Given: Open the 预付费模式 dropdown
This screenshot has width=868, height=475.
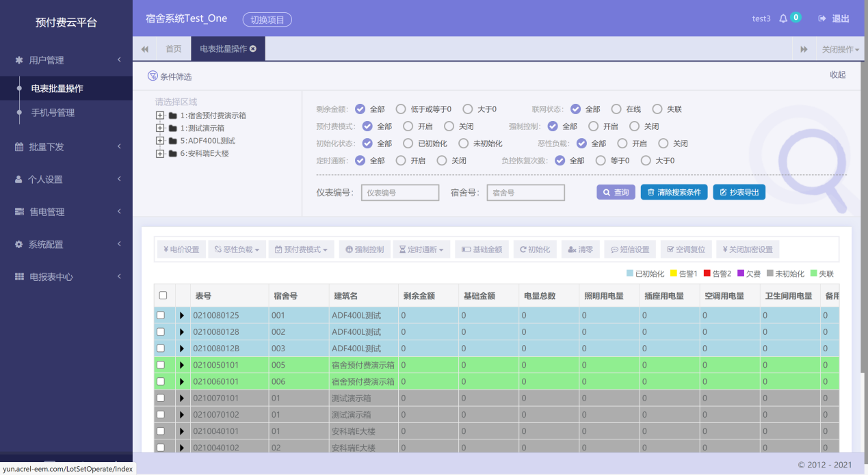Looking at the screenshot, I should [301, 249].
